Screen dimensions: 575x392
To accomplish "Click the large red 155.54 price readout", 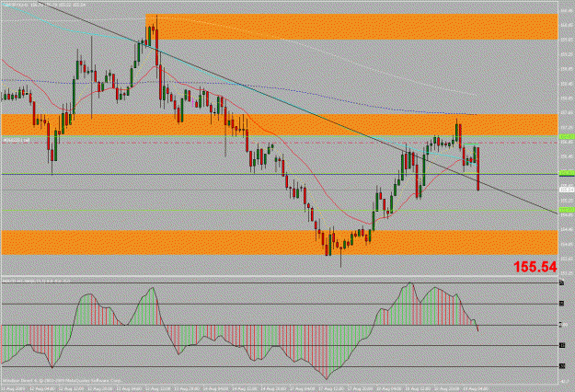I will [x=535, y=267].
